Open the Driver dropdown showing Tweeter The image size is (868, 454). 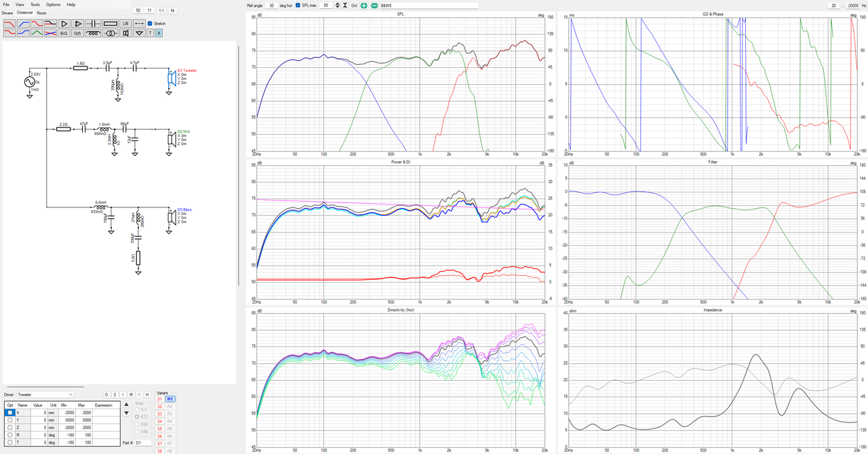pos(45,394)
